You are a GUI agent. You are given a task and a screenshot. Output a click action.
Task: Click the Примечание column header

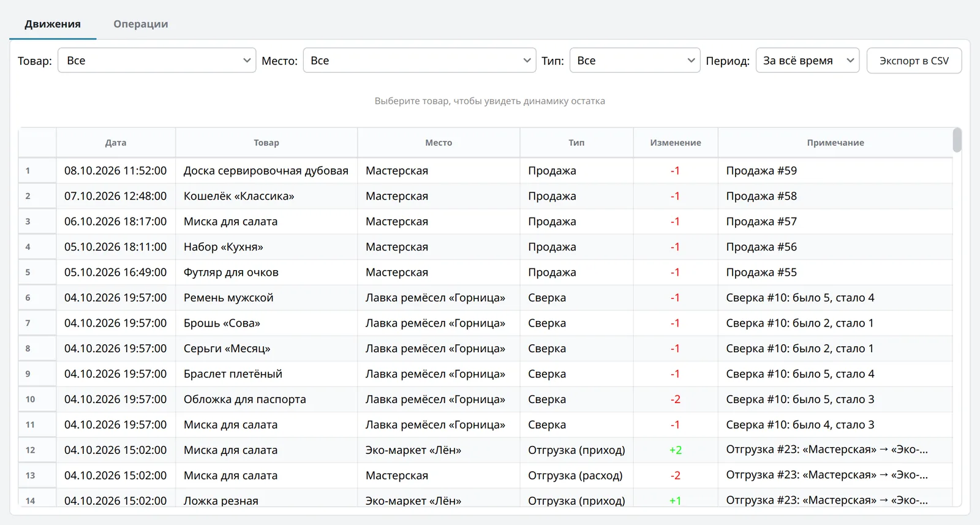(835, 143)
